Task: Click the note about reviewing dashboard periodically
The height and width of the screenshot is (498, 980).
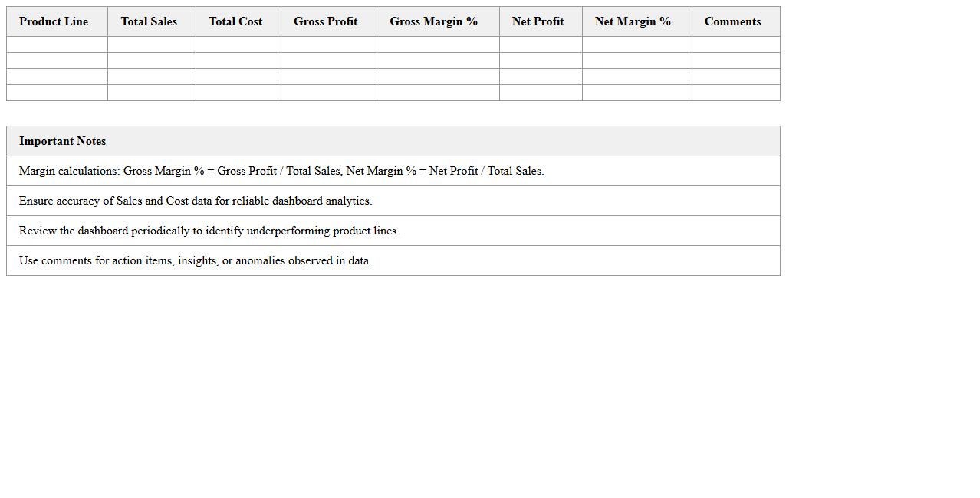Action: point(209,231)
